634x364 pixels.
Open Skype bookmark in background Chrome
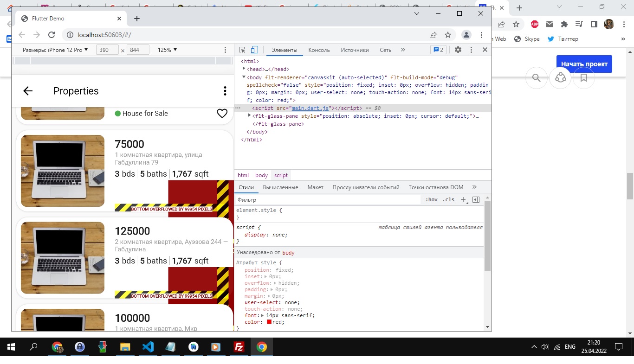(527, 39)
